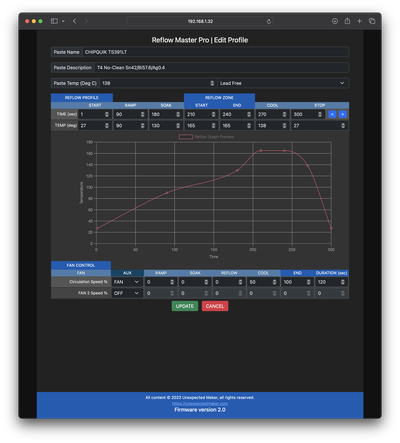Viewport: 400px width, 443px height.
Task: Click the FAN 2 Speed RAMP field
Action: [x=161, y=293]
